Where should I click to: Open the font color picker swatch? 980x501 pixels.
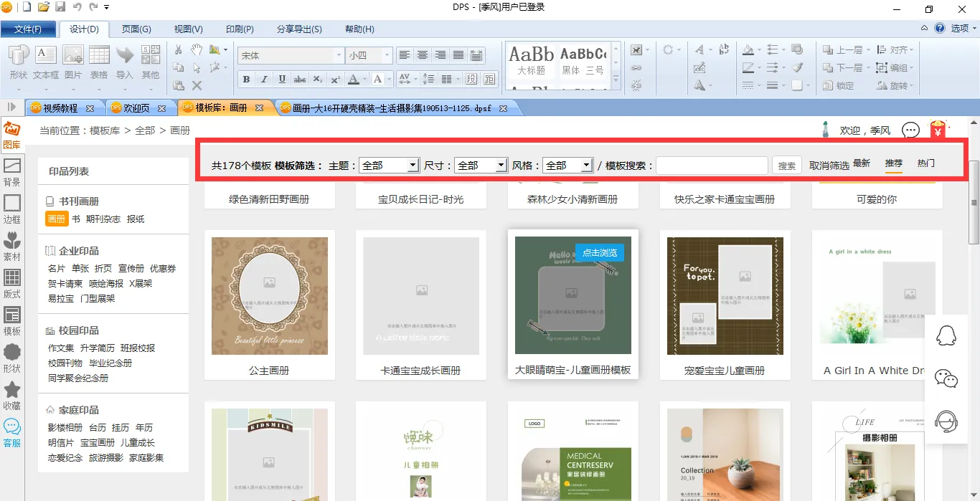click(x=353, y=80)
